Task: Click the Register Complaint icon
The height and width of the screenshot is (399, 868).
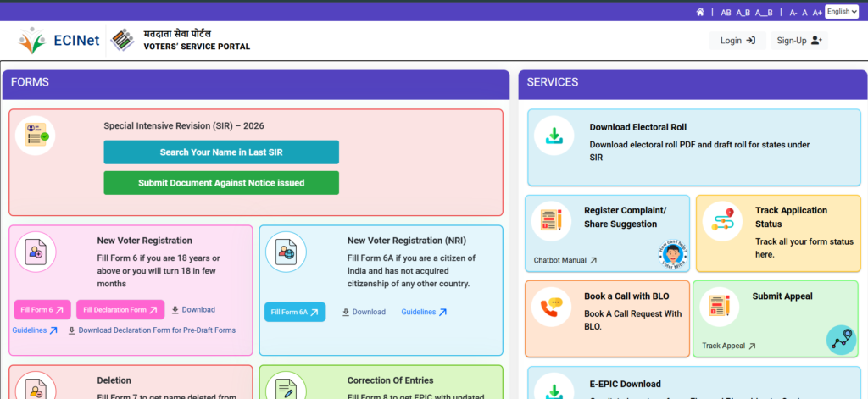Action: tap(551, 221)
